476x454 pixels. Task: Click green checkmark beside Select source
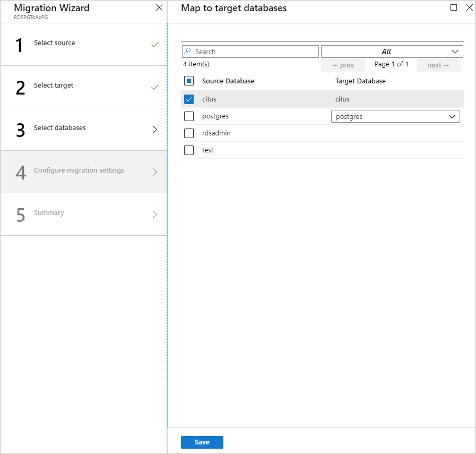click(x=154, y=45)
